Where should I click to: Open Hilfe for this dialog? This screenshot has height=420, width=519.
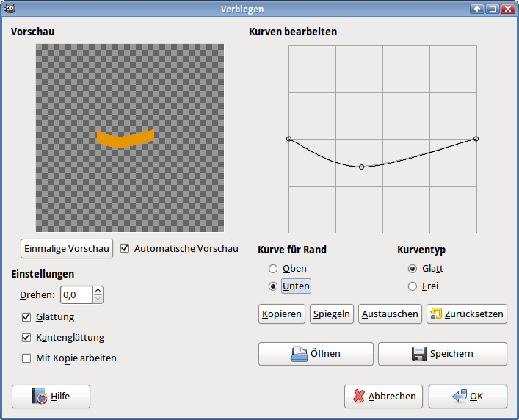(51, 397)
